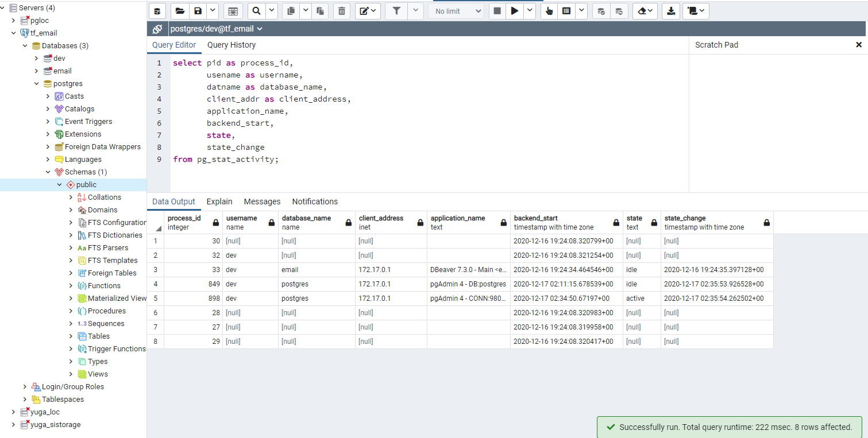Click the Explain hand pointer icon
This screenshot has height=438, width=868.
coord(549,11)
